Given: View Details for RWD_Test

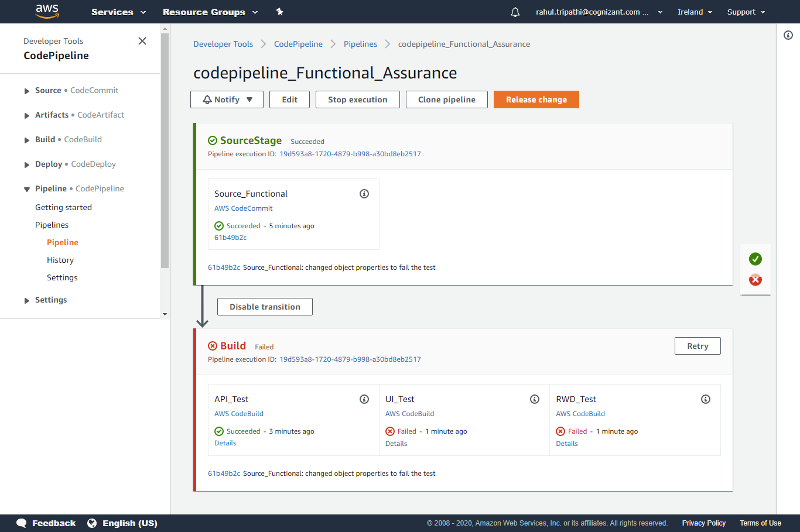Looking at the screenshot, I should (567, 444).
